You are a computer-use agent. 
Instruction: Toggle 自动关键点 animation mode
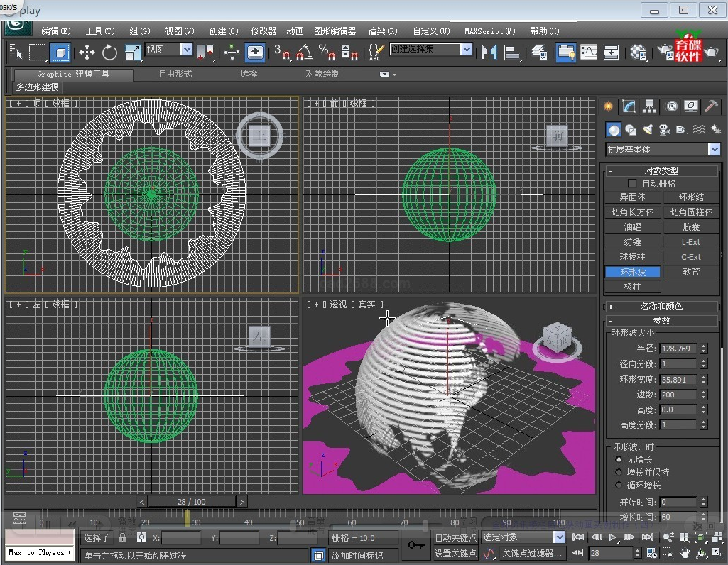(455, 538)
